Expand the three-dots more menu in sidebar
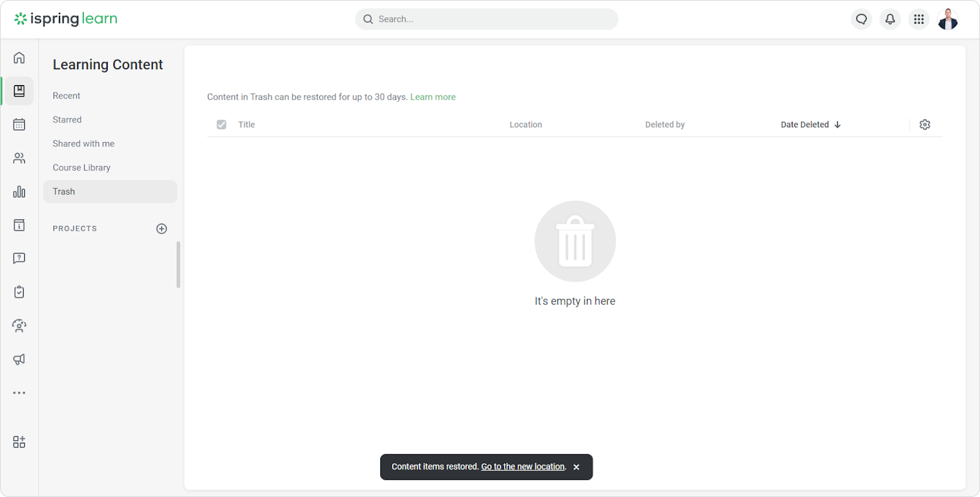 (19, 393)
